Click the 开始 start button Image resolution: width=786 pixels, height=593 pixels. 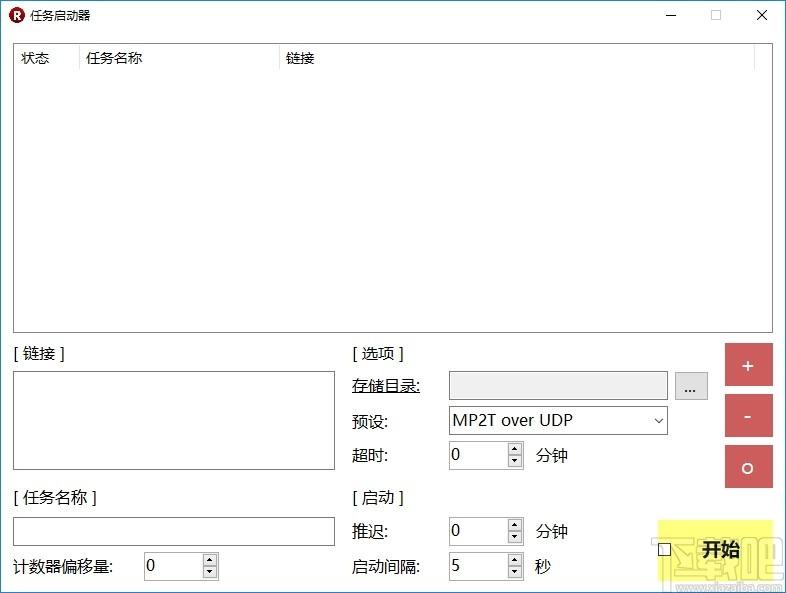[x=720, y=549]
